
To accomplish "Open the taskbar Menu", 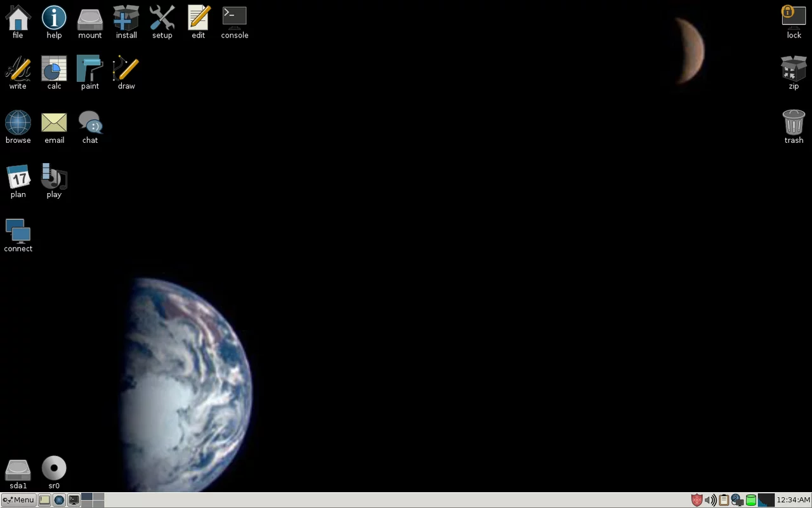I will point(18,500).
